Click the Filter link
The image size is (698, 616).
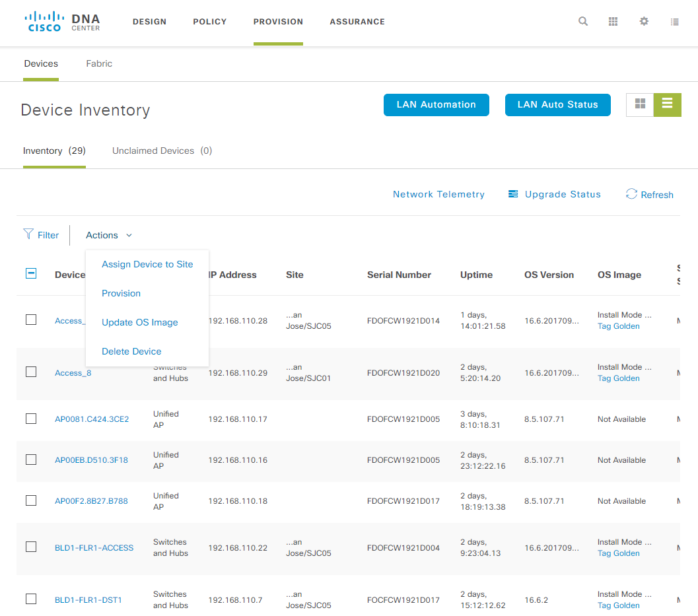[x=48, y=235]
